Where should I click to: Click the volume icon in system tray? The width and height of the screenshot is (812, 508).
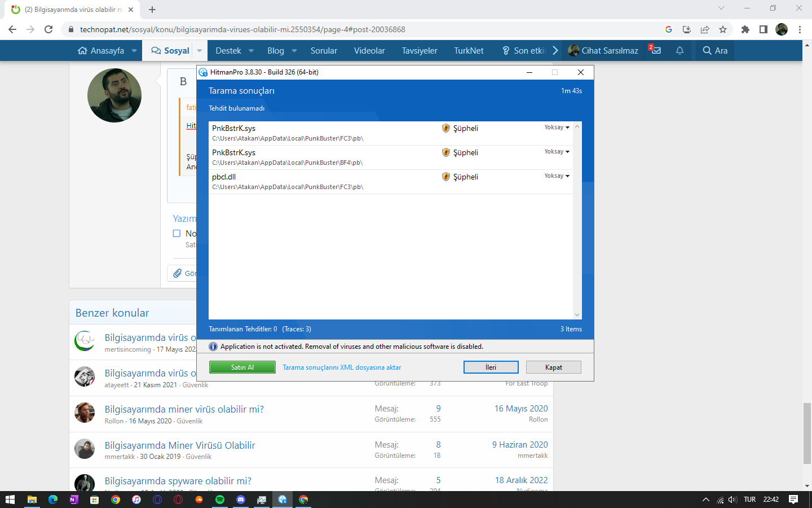(732, 500)
